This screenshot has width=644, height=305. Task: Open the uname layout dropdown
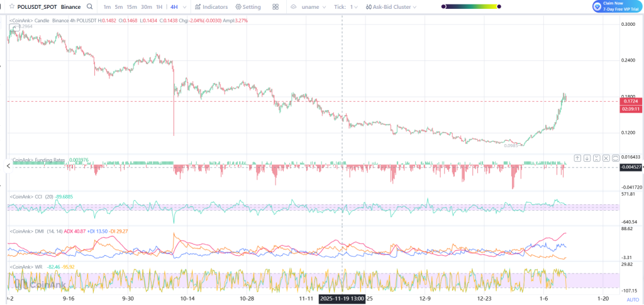pos(314,7)
